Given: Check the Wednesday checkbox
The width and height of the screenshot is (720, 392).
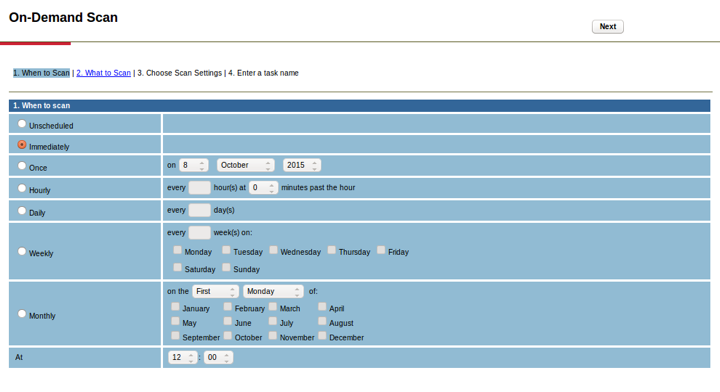Looking at the screenshot, I should 273,250.
